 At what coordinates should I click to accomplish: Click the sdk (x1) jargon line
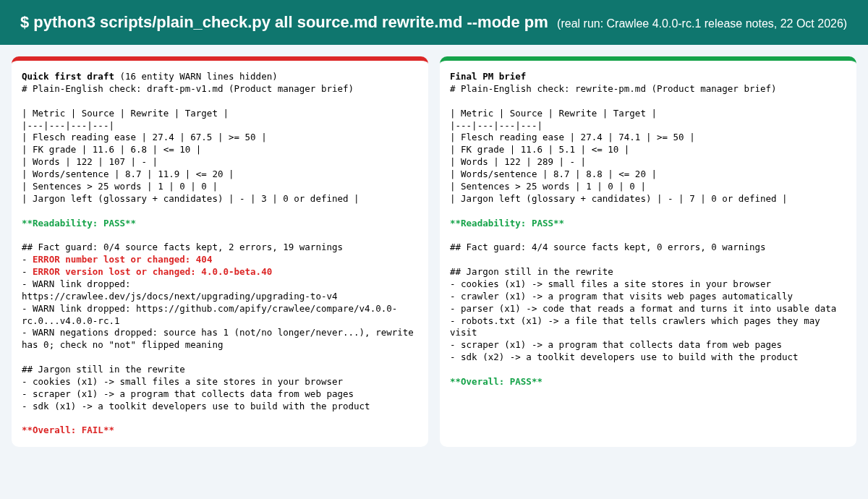tap(196, 406)
